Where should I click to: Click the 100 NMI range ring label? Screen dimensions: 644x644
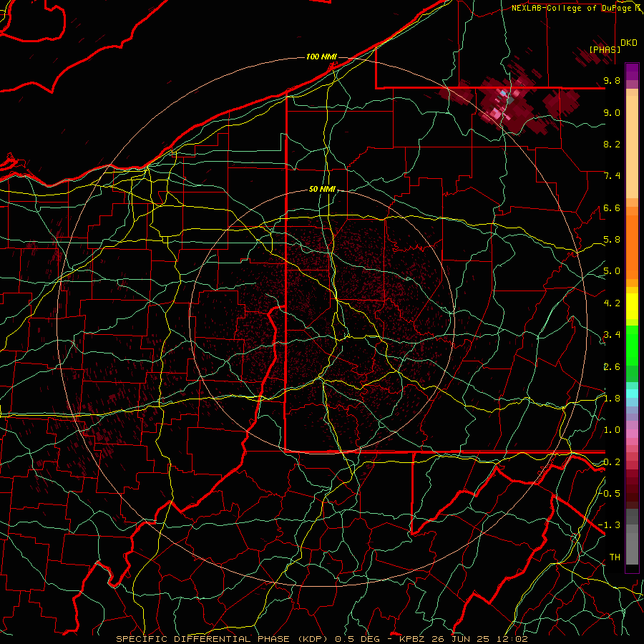click(x=321, y=57)
